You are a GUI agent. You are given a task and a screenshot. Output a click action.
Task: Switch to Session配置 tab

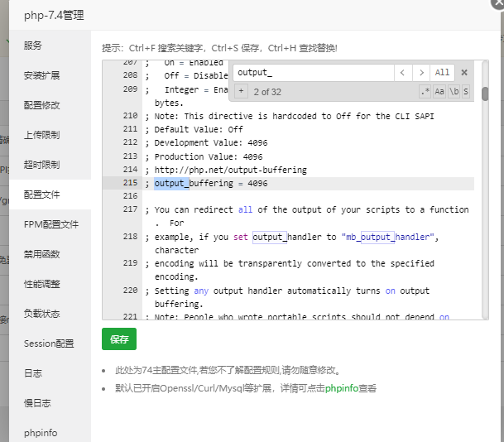49,344
